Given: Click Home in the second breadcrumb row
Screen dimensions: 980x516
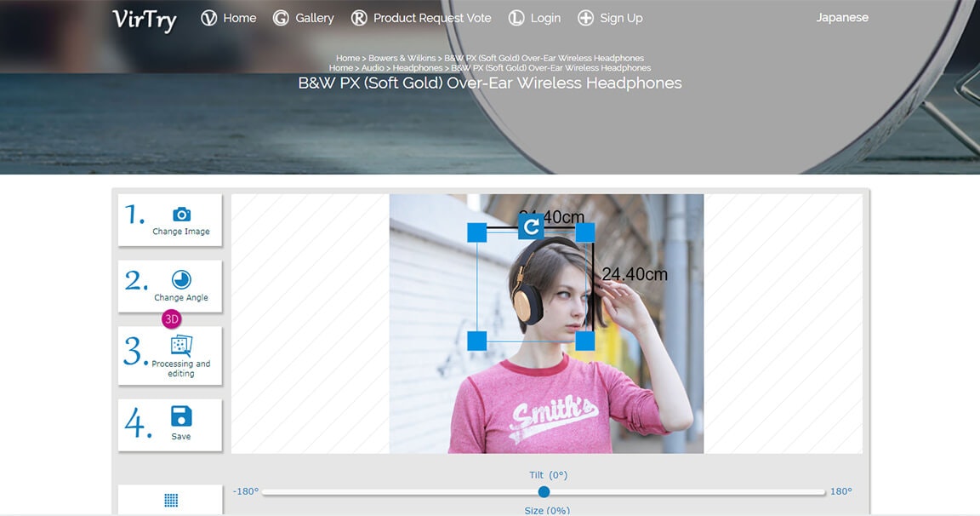Looking at the screenshot, I should pos(340,68).
